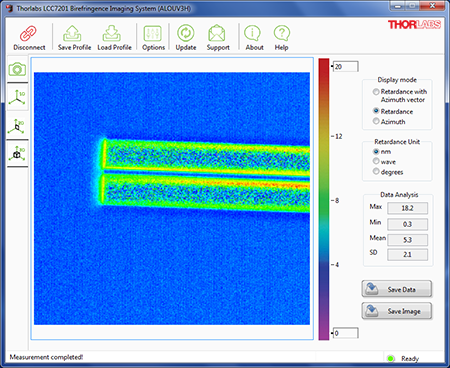Select the Azimuth display mode
Image resolution: width=450 pixels, height=368 pixels.
[x=376, y=121]
